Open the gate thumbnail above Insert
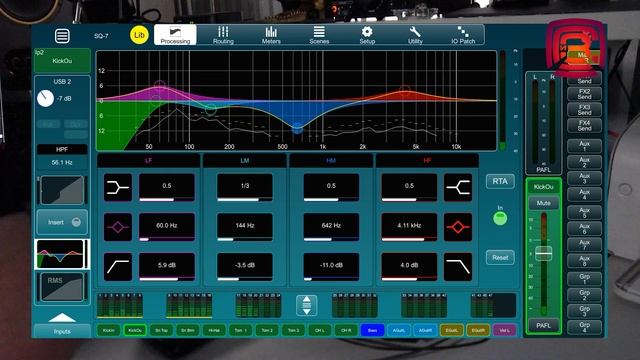The image size is (640, 360). [62, 190]
